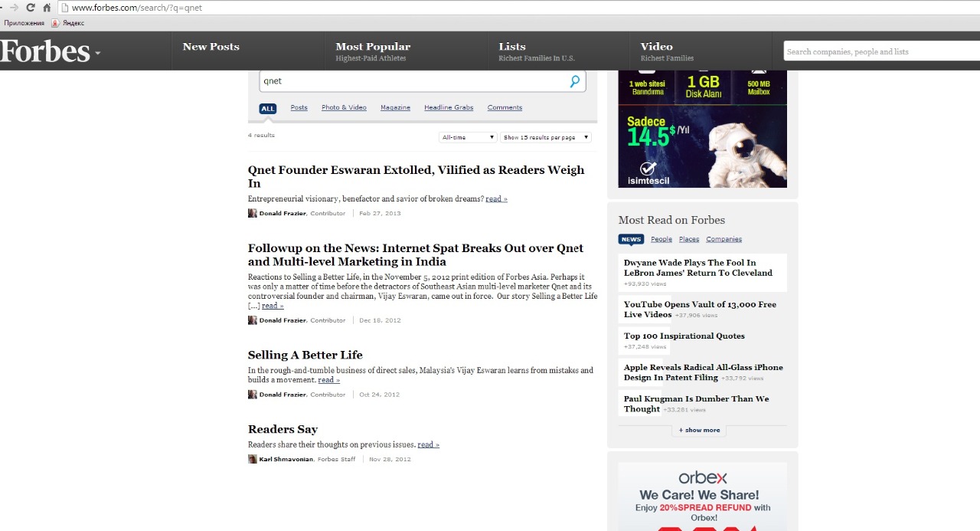Select the NEWS tab in Most Read
This screenshot has height=531, width=980.
tap(631, 239)
